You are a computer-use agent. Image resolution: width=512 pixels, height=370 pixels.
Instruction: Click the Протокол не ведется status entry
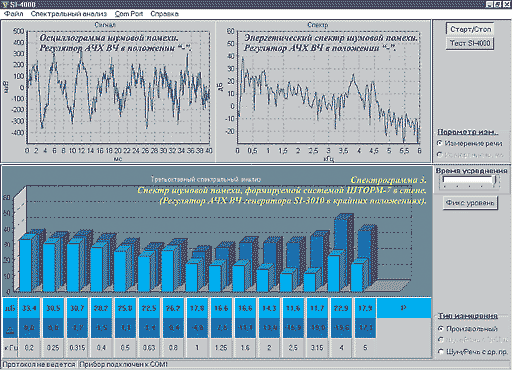[x=39, y=364]
